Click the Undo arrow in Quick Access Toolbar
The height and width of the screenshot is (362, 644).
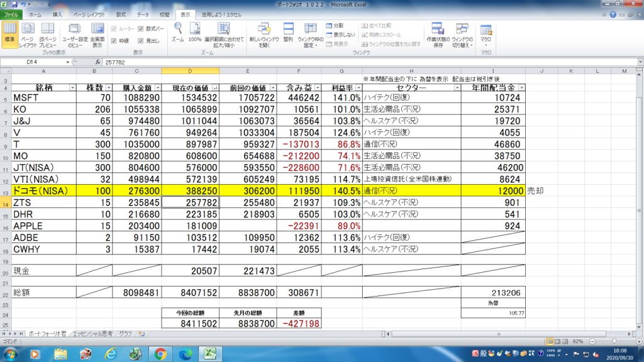point(23,4)
